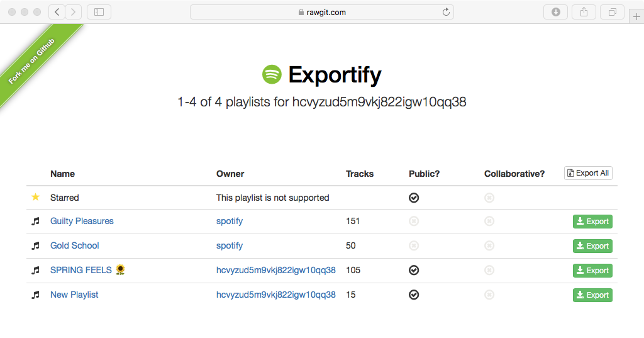Export the New Playlist playlist
644x338 pixels.
point(592,295)
